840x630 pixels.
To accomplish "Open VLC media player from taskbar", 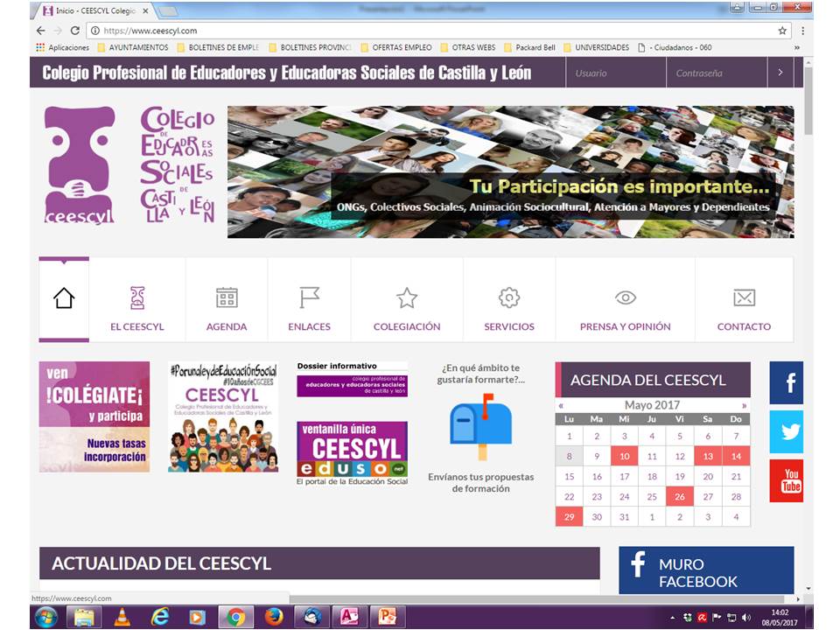I will point(122,618).
